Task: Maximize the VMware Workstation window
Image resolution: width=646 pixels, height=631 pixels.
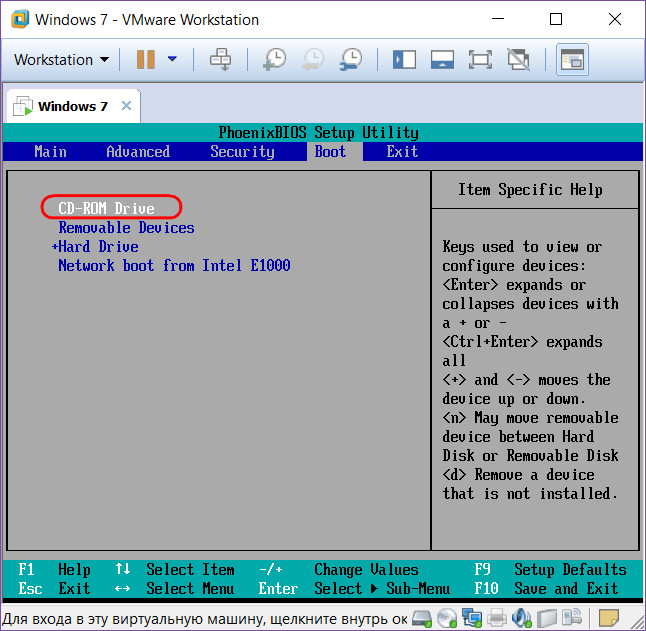Action: 556,19
